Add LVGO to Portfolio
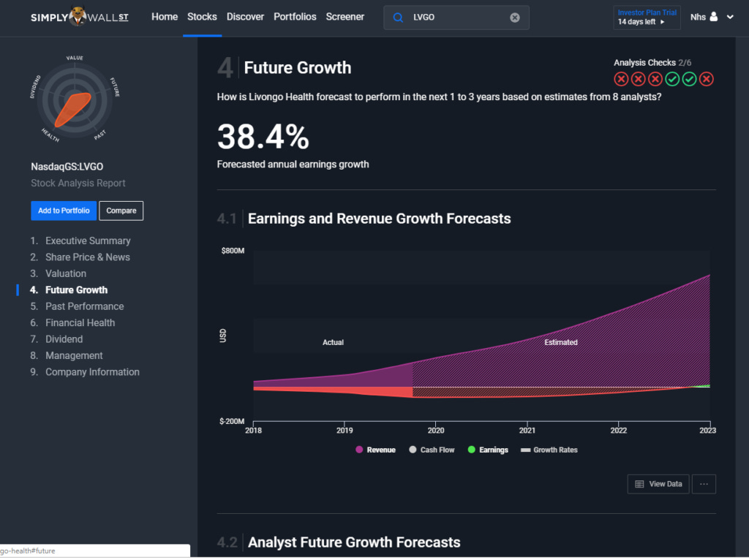Viewport: 749px width, 560px height. [x=64, y=211]
